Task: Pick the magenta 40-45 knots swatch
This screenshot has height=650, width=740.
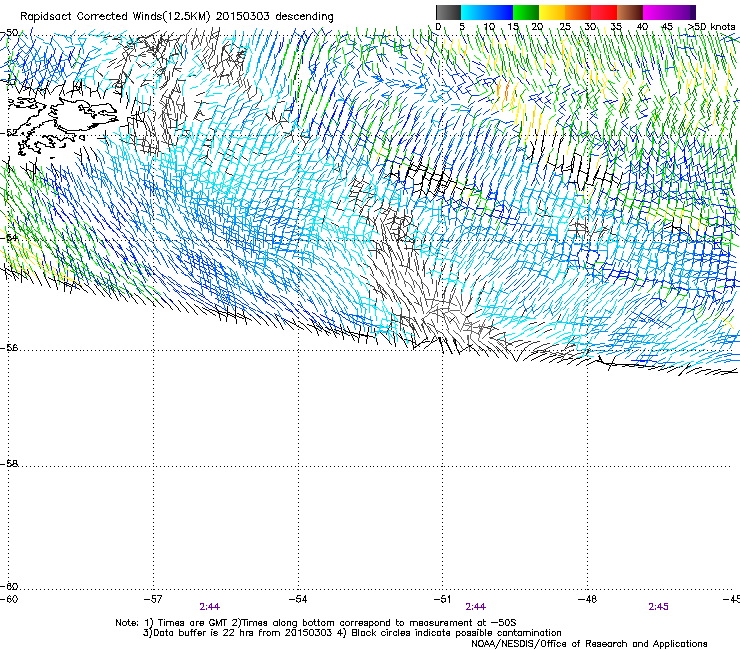Action: tap(656, 12)
